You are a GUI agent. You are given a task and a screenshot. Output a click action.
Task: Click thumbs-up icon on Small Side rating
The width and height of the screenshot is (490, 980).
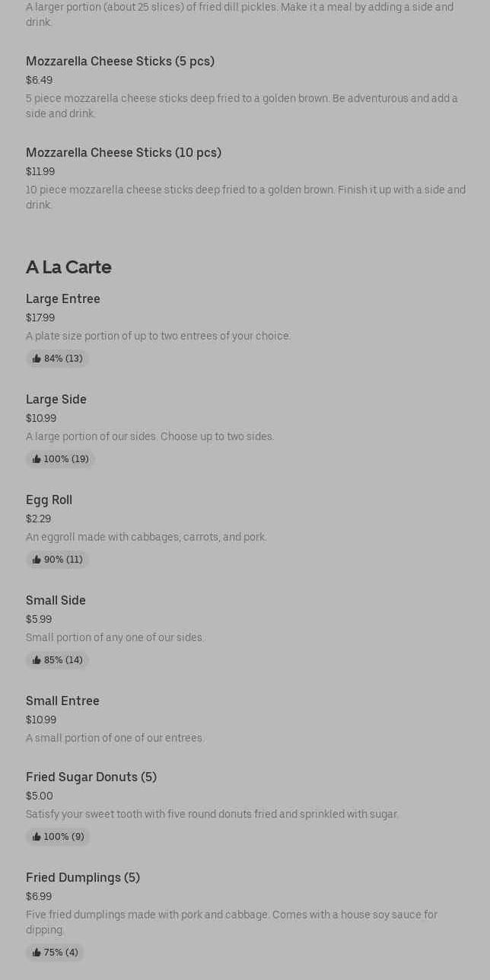[x=37, y=660]
